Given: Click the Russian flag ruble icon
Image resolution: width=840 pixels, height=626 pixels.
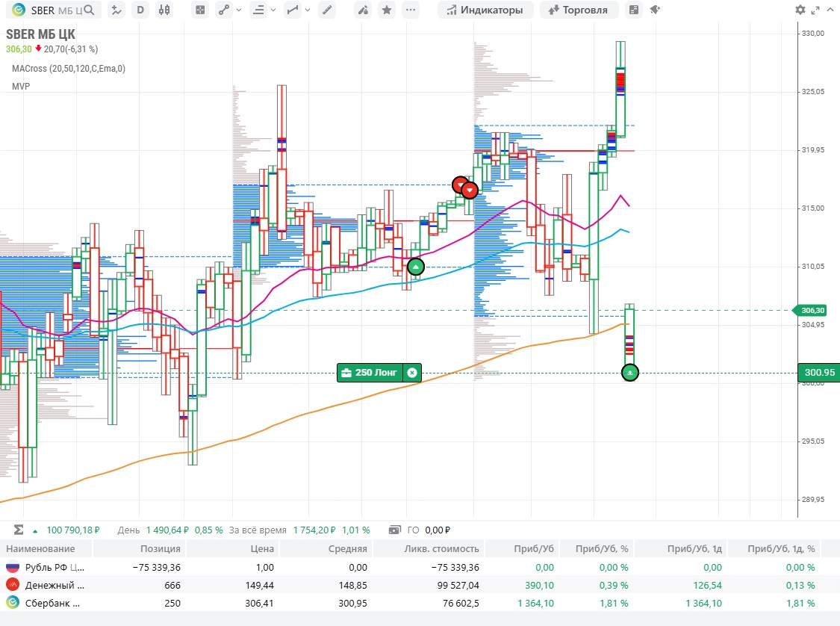Looking at the screenshot, I should pos(13,567).
